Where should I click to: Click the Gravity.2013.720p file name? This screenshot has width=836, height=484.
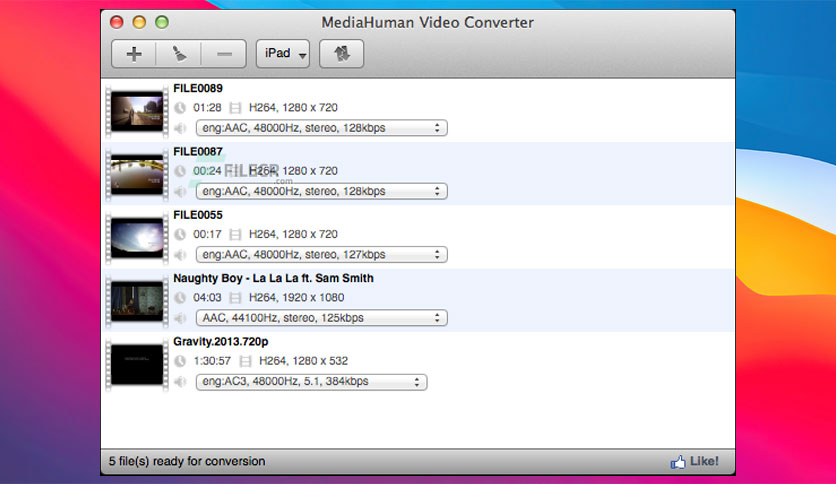point(221,342)
